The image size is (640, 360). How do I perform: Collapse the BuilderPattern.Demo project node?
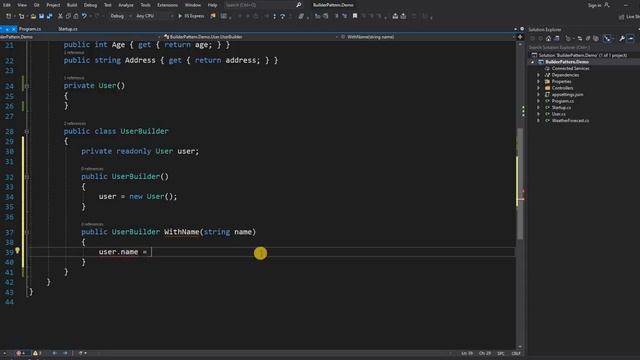(532, 62)
